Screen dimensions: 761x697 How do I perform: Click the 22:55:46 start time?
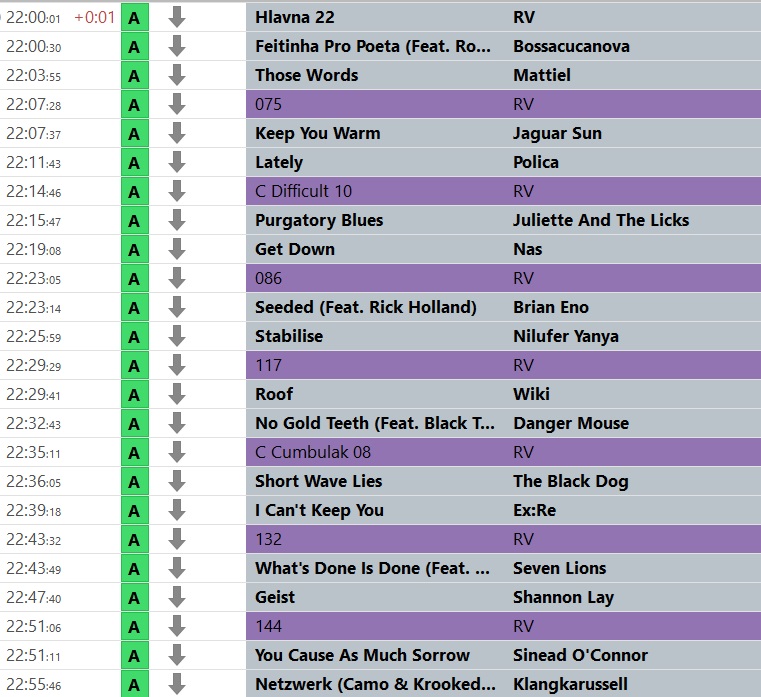click(33, 685)
